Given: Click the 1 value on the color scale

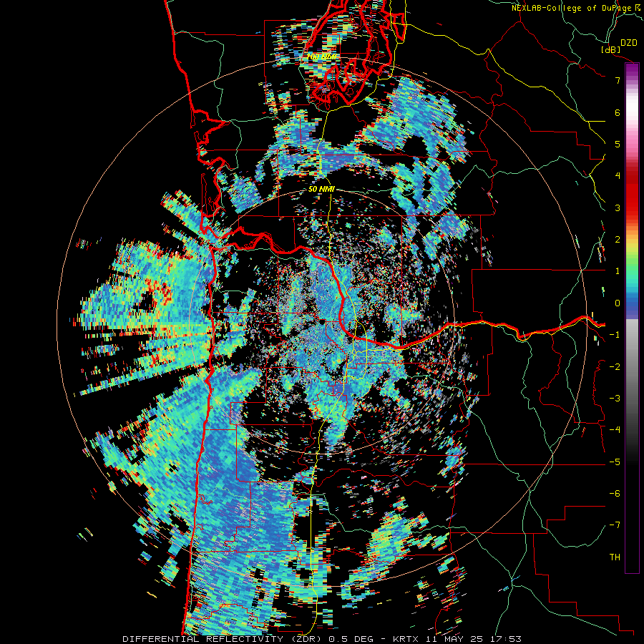Looking at the screenshot, I should point(618,271).
